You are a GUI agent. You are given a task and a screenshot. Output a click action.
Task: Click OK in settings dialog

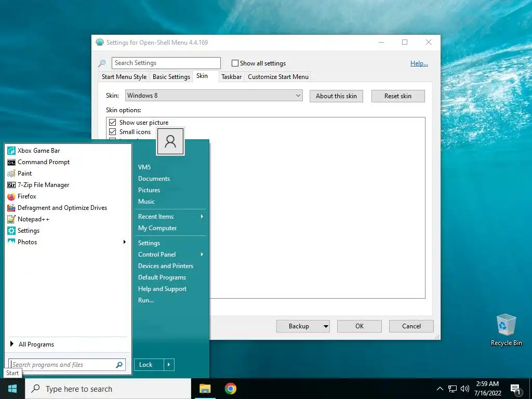click(360, 326)
